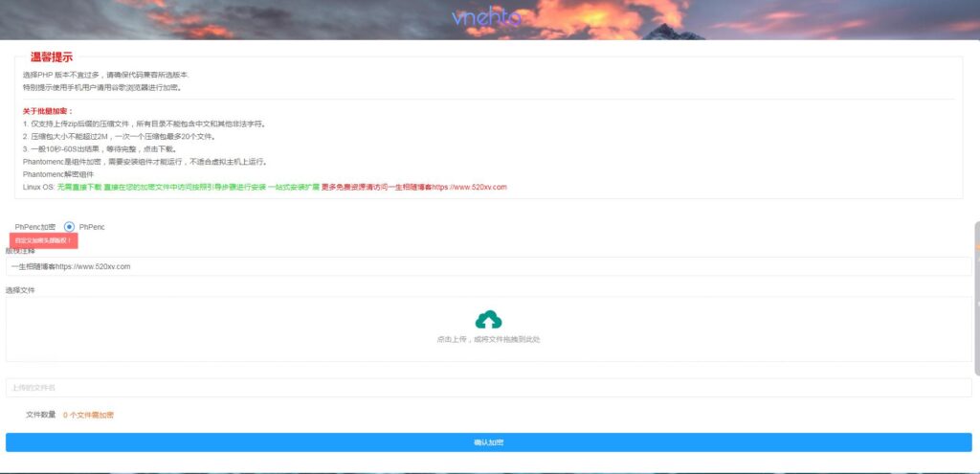
Task: Focus the 版权注释 copyright comment input
Action: pos(488,266)
